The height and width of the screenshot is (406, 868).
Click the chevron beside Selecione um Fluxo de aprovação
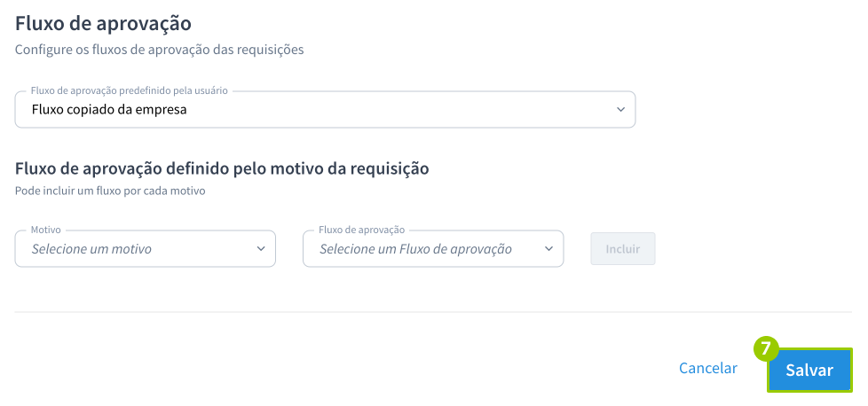[548, 249]
